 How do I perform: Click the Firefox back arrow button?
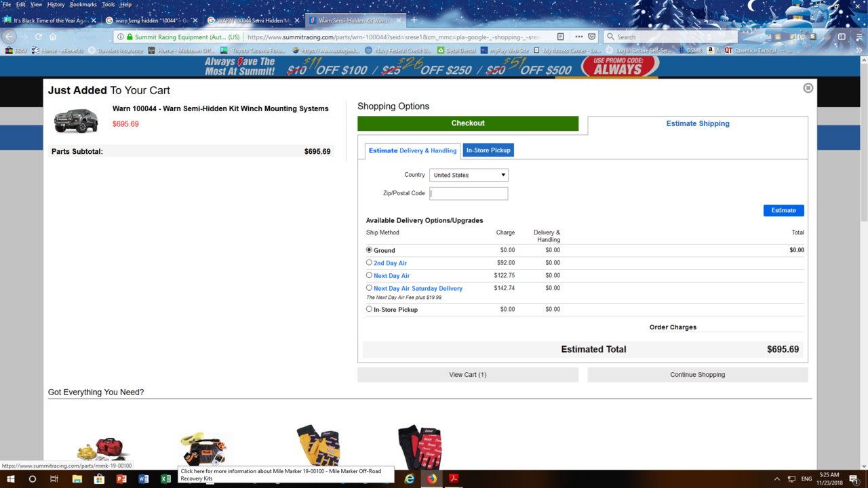pos(9,37)
